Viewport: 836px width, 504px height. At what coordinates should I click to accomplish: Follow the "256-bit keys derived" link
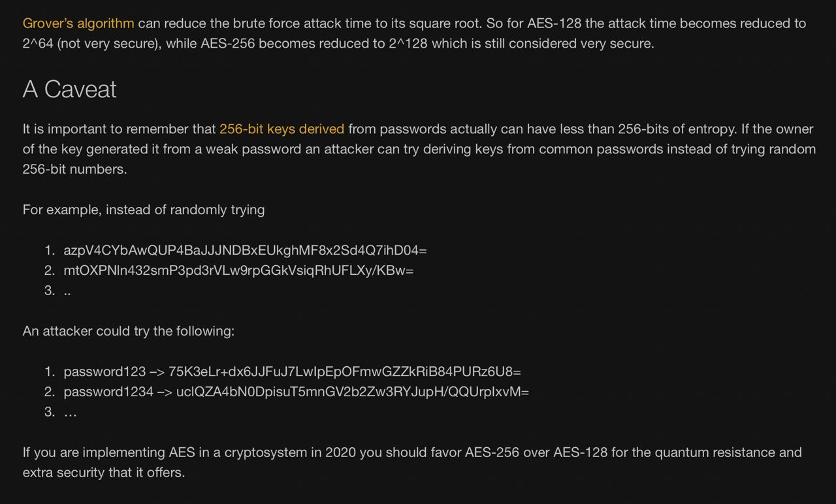281,129
